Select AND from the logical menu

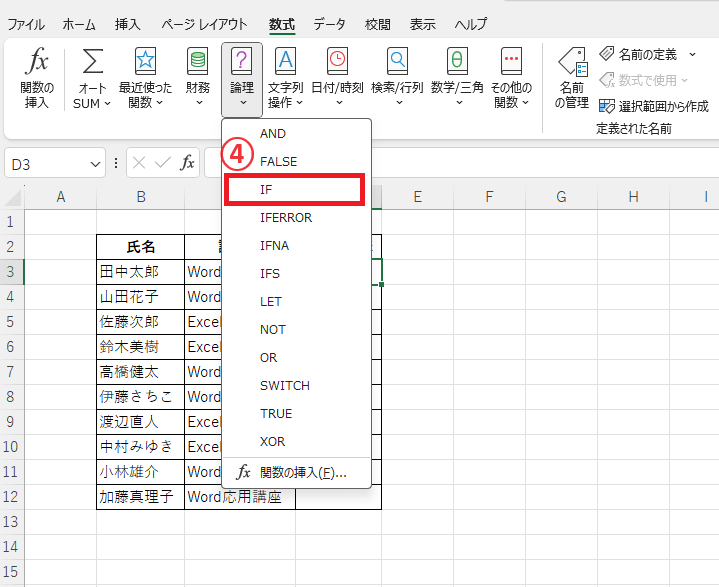click(x=296, y=133)
